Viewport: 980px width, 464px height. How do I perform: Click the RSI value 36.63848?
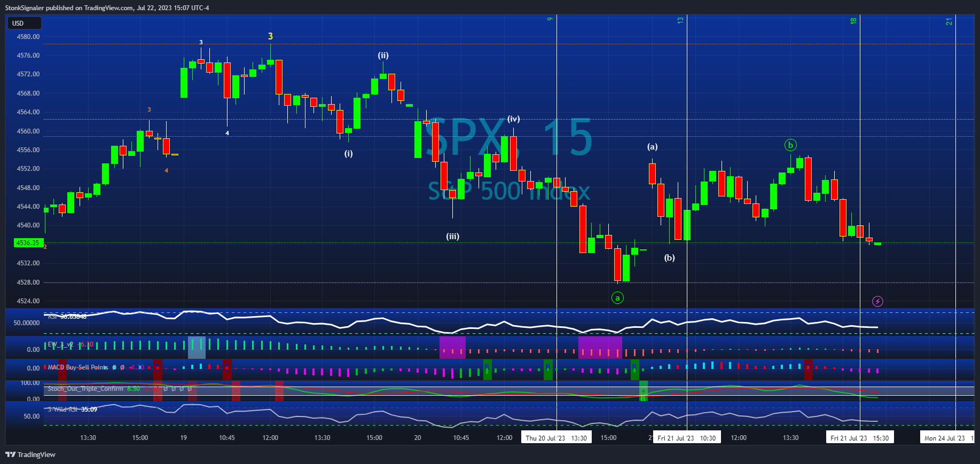[x=73, y=317]
